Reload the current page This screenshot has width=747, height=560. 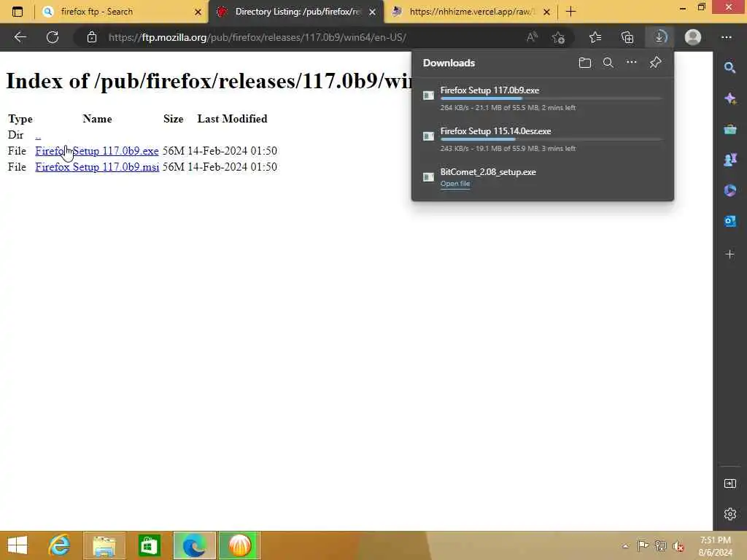53,37
